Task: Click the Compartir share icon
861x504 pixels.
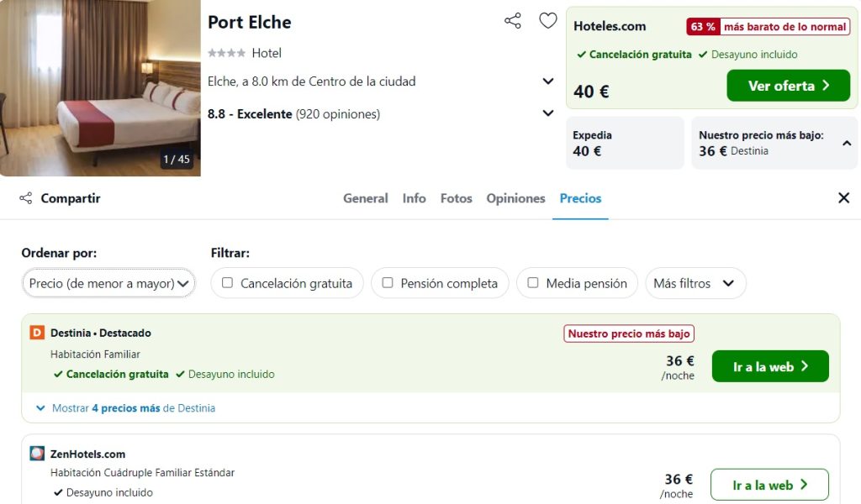Action: click(26, 198)
